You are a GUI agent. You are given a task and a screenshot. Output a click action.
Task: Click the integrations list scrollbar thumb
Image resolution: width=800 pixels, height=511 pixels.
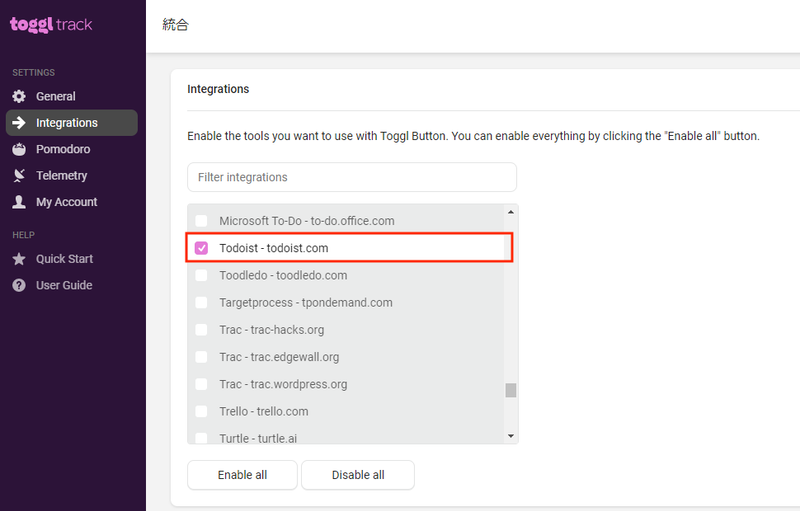pyautogui.click(x=511, y=390)
